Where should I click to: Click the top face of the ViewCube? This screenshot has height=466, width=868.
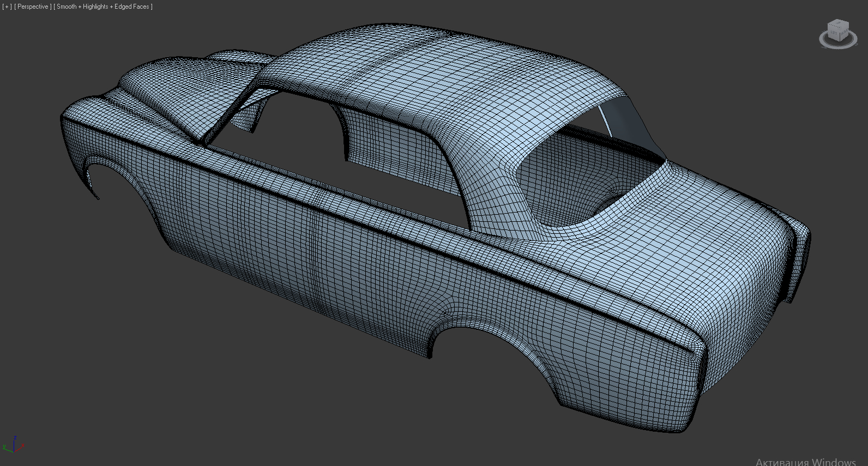coord(838,25)
